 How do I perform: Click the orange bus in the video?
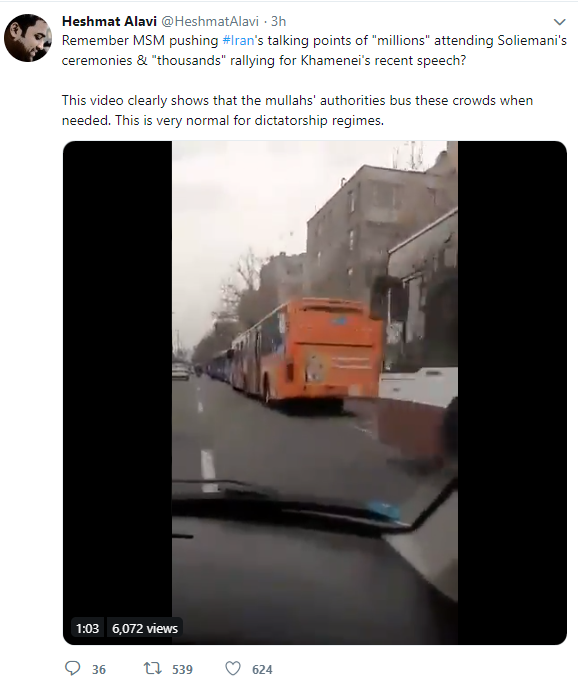coord(309,351)
